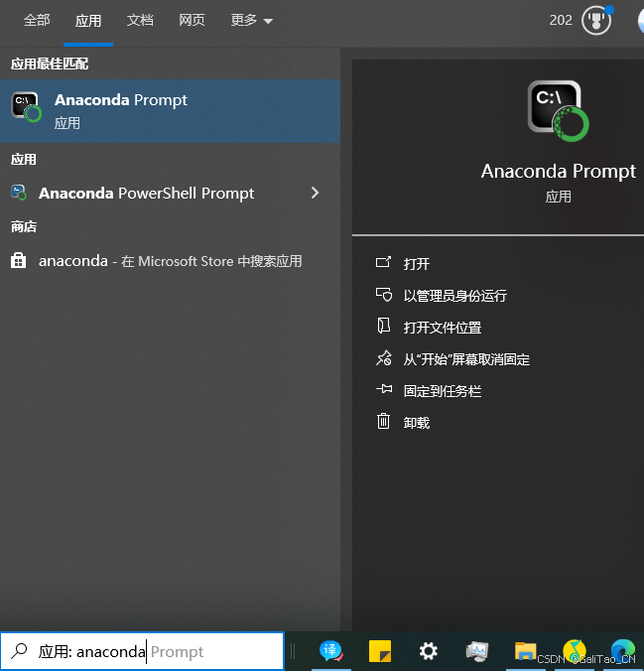Click the search box containing anaconda
Screen dimensions: 644x671
pos(142,651)
